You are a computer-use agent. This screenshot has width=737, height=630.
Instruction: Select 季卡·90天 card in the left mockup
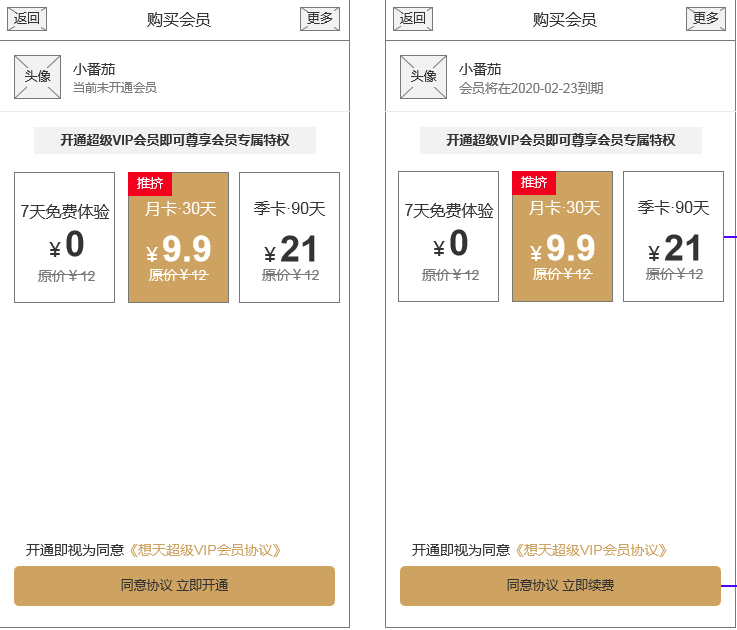pyautogui.click(x=290, y=237)
